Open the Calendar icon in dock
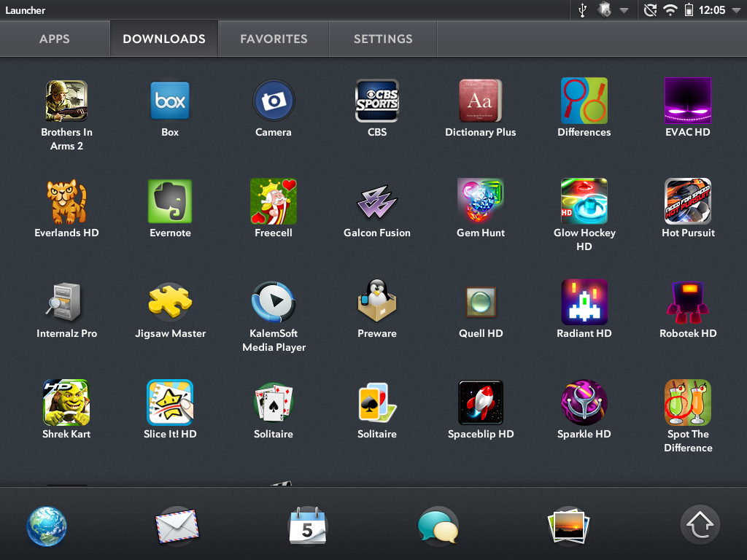The height and width of the screenshot is (560, 747). click(308, 526)
